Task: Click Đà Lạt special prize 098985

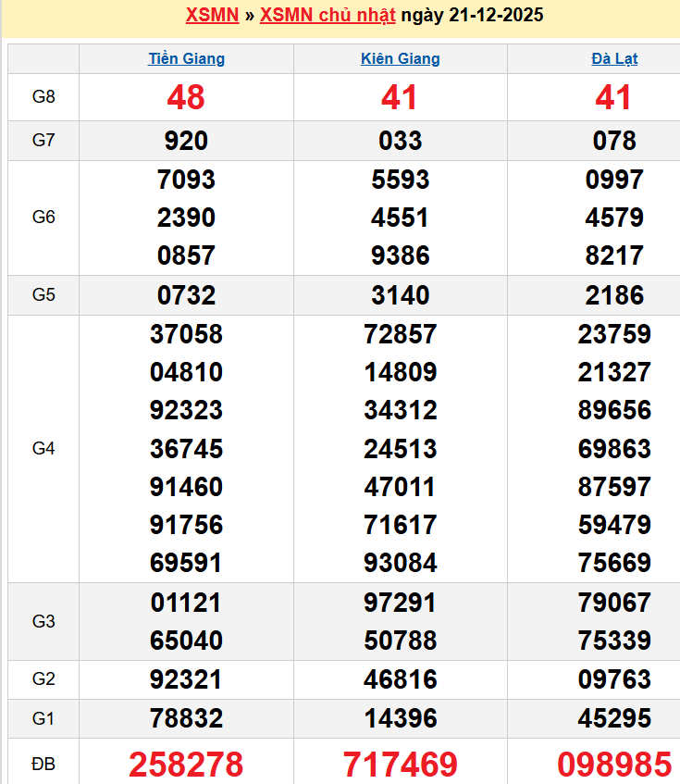Action: 614,764
